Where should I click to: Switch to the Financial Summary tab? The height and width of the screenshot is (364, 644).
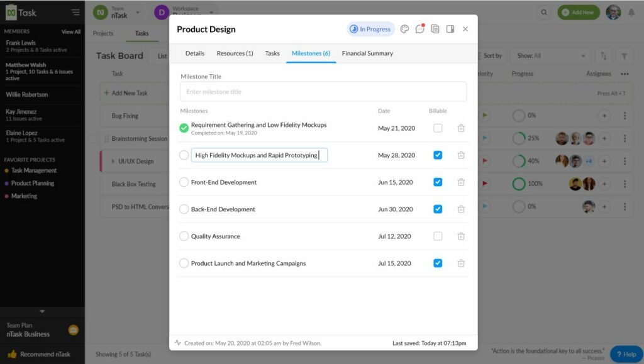(x=367, y=53)
